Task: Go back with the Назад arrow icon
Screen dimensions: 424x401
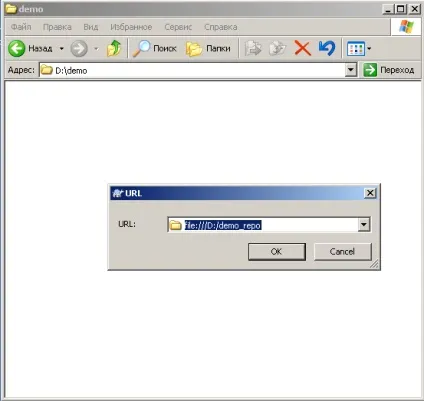Action: click(16, 49)
